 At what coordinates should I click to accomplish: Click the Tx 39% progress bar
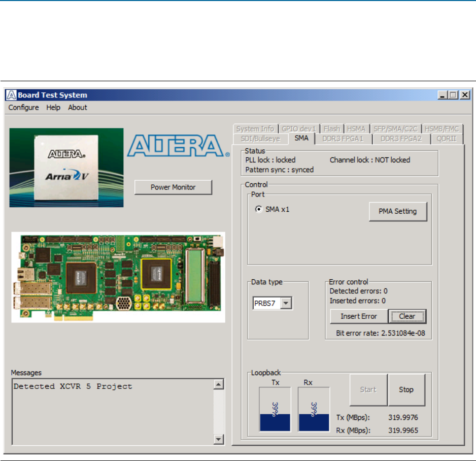[x=275, y=409]
